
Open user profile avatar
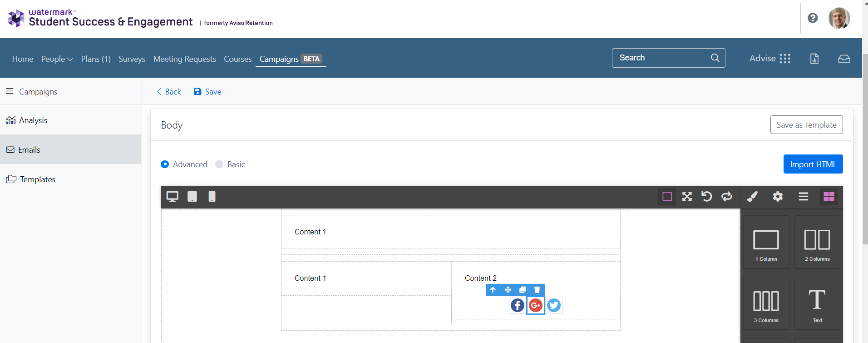point(839,18)
